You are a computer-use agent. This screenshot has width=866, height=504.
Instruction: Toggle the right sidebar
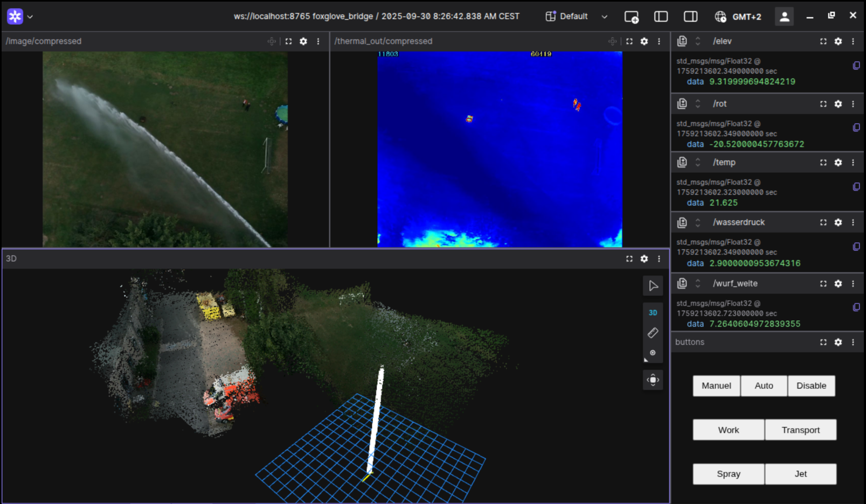[x=690, y=17]
